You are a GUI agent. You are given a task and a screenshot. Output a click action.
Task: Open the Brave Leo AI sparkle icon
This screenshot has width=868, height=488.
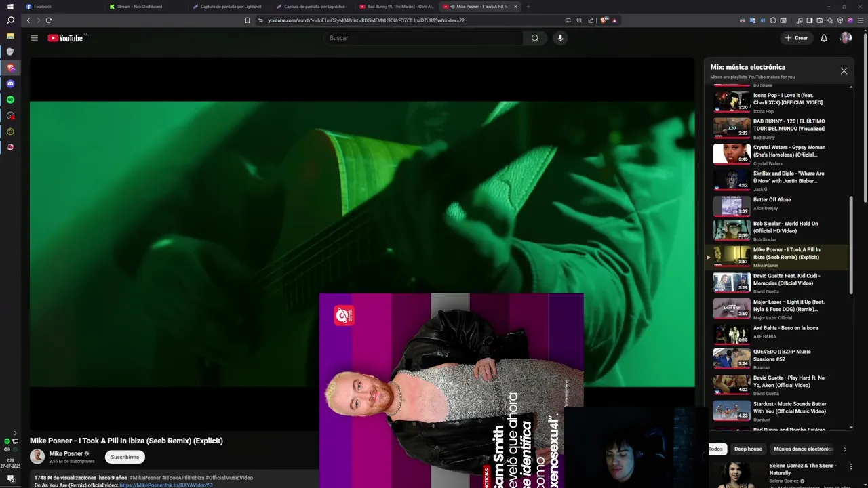(x=830, y=20)
